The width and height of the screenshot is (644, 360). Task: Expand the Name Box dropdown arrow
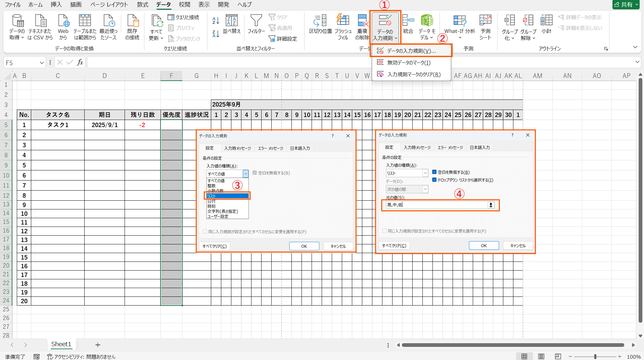tap(42, 63)
